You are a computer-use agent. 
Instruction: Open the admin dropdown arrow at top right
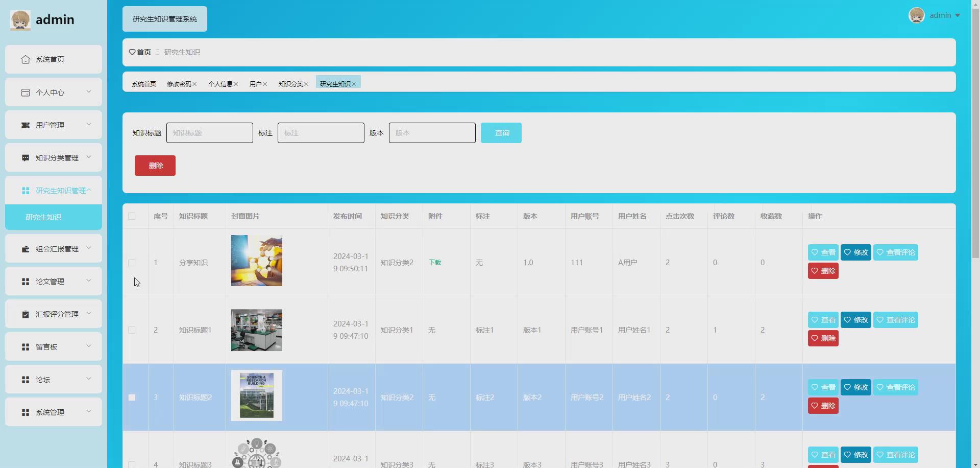coord(958,16)
